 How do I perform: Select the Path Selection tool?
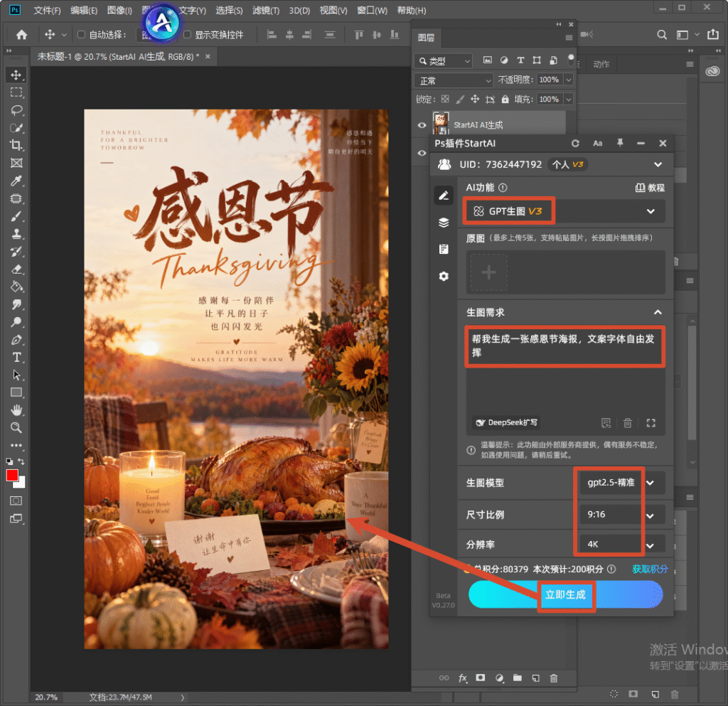click(16, 375)
